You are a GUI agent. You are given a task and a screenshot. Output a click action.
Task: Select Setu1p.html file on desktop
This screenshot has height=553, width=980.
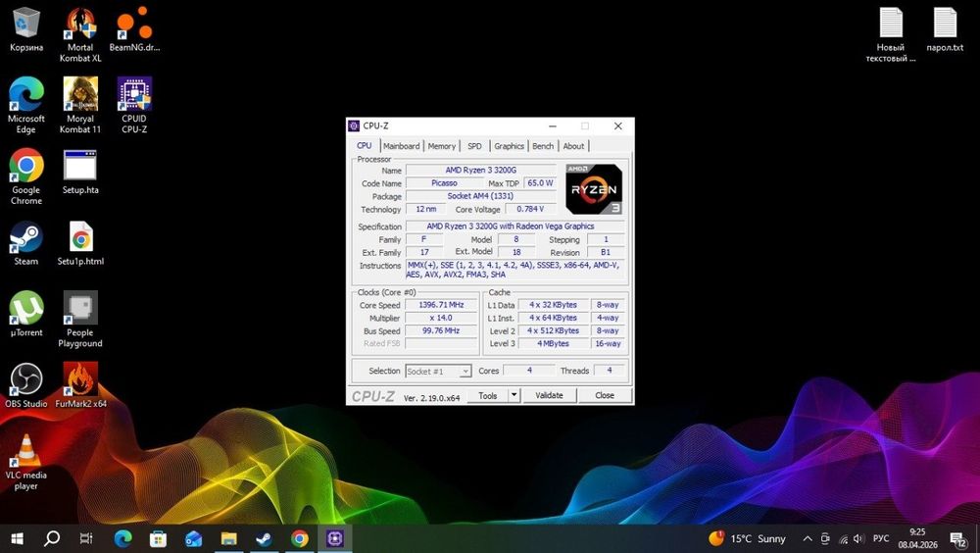[x=80, y=243]
